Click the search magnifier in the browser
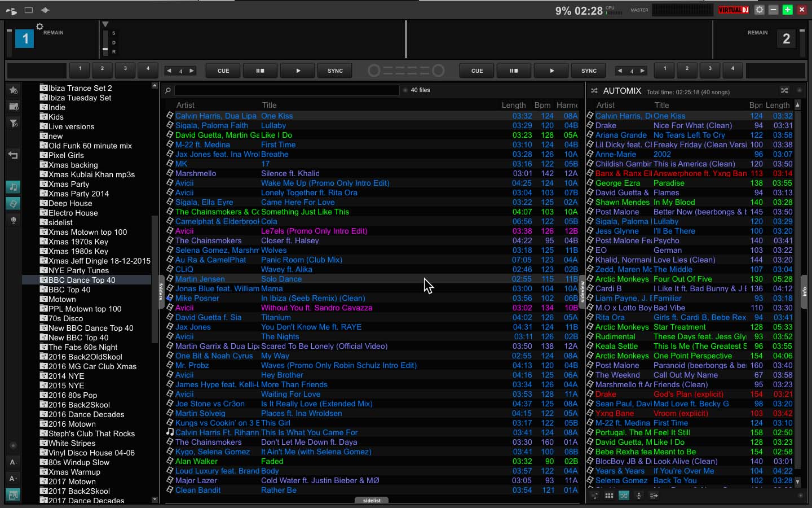 [167, 90]
